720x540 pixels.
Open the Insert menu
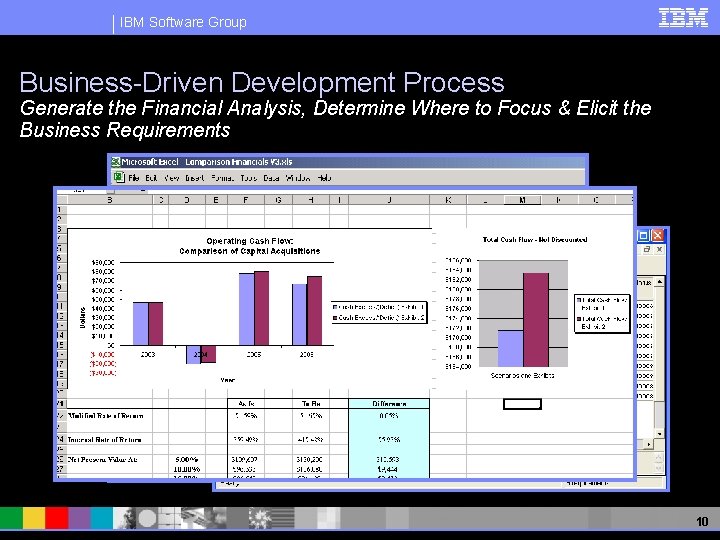point(195,178)
